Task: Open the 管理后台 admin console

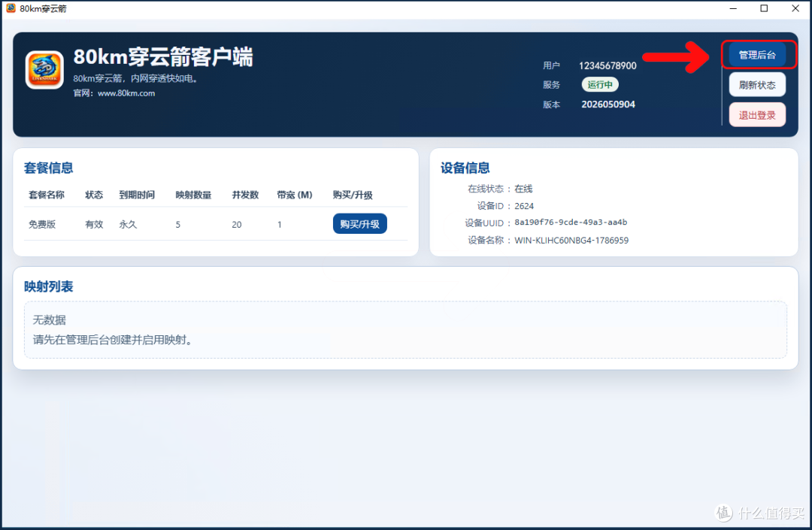Action: point(757,55)
